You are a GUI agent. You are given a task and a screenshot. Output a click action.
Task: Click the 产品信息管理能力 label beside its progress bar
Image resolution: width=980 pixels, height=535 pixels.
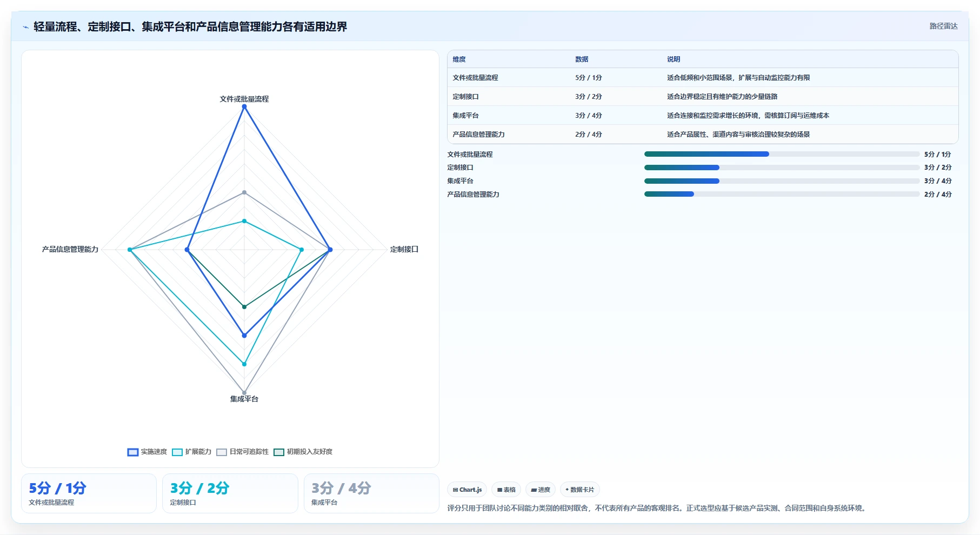click(473, 195)
